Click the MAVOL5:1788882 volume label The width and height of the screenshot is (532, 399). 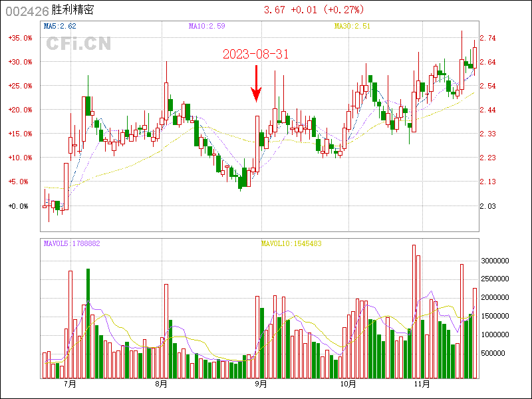[x=71, y=243]
